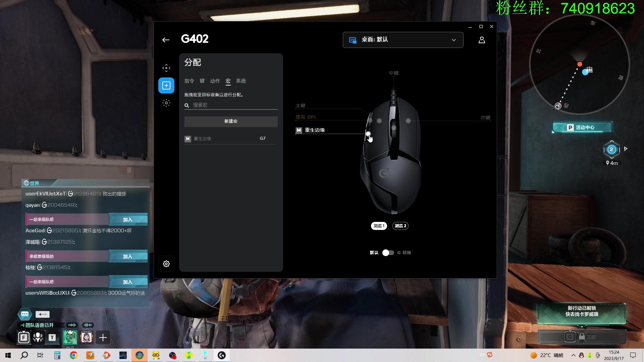Select the 次键 button label
This screenshot has height=362, width=644.
485,118
